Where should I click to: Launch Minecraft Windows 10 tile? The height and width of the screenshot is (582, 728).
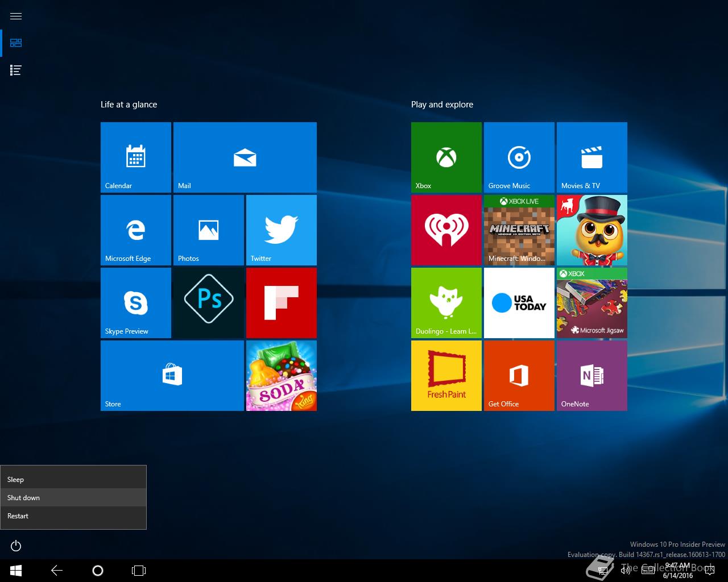pyautogui.click(x=519, y=230)
